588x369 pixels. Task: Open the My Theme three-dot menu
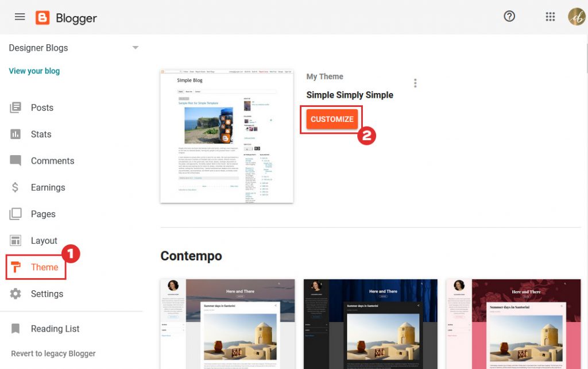tap(415, 83)
